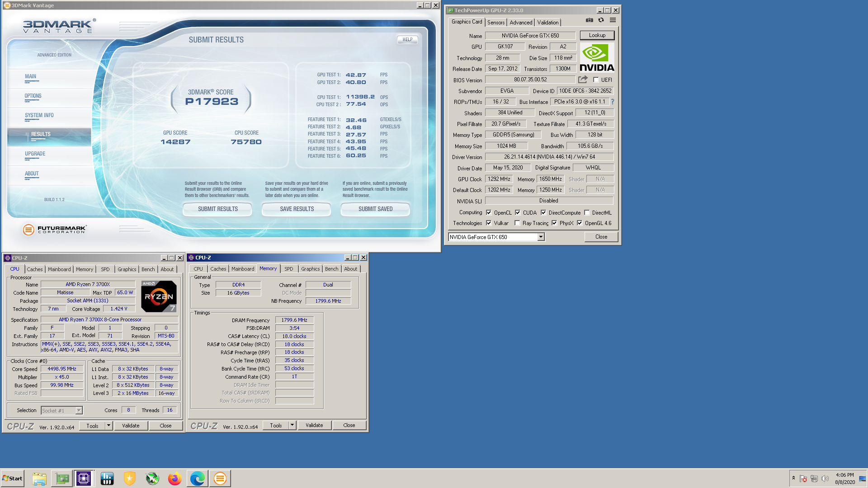
Task: Click the Ryzen 7 logo in CPU-Z
Action: coord(159,296)
